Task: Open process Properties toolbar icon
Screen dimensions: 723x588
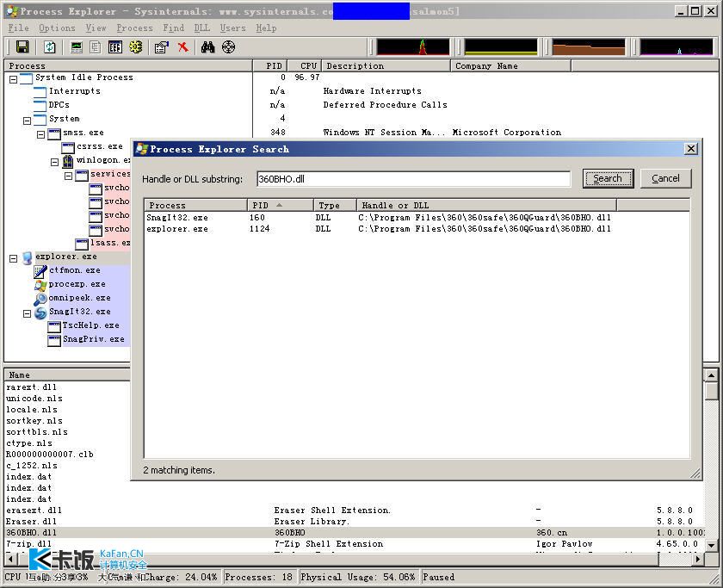Action: [162, 46]
